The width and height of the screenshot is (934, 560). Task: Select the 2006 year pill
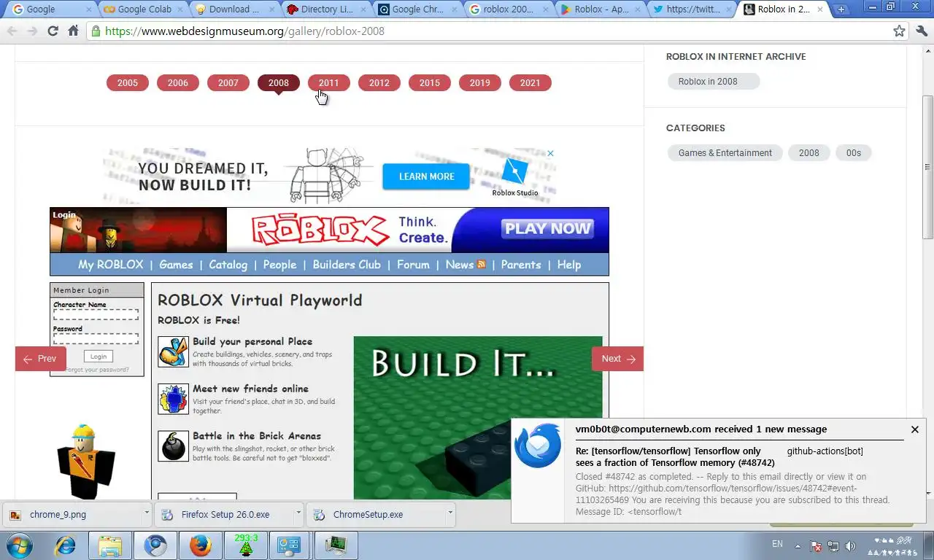pyautogui.click(x=178, y=83)
